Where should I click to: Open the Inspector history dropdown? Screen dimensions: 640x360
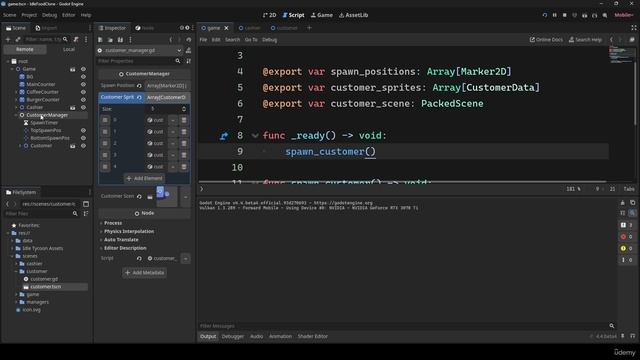pos(188,40)
